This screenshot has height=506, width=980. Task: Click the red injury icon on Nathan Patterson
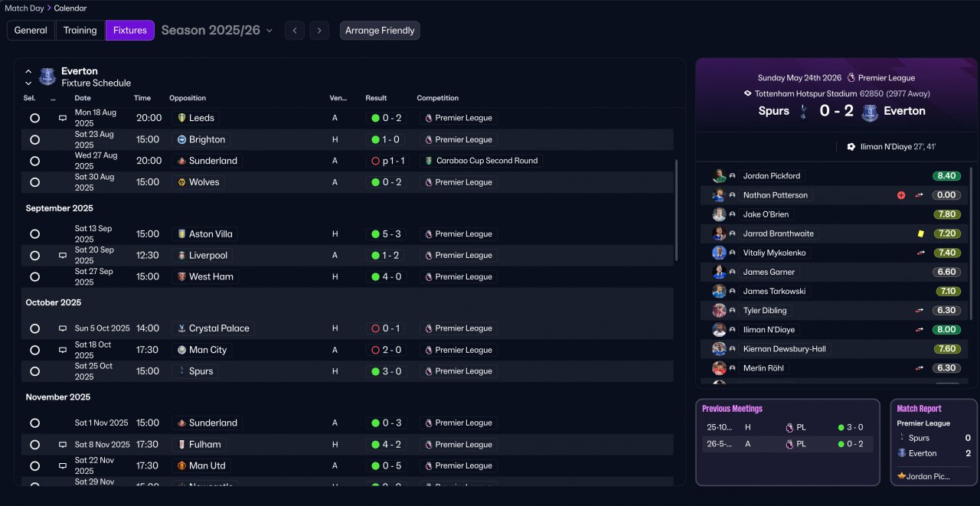point(901,195)
